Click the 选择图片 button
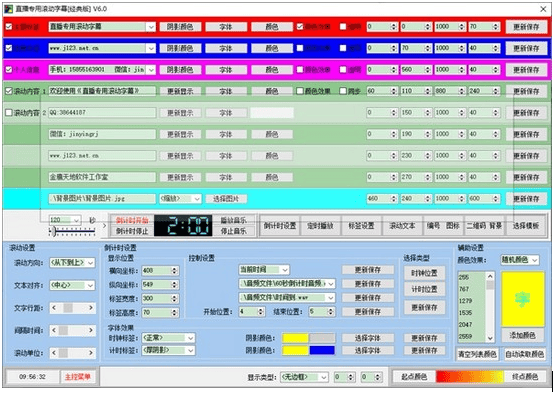The height and width of the screenshot is (394, 555). pos(226,199)
